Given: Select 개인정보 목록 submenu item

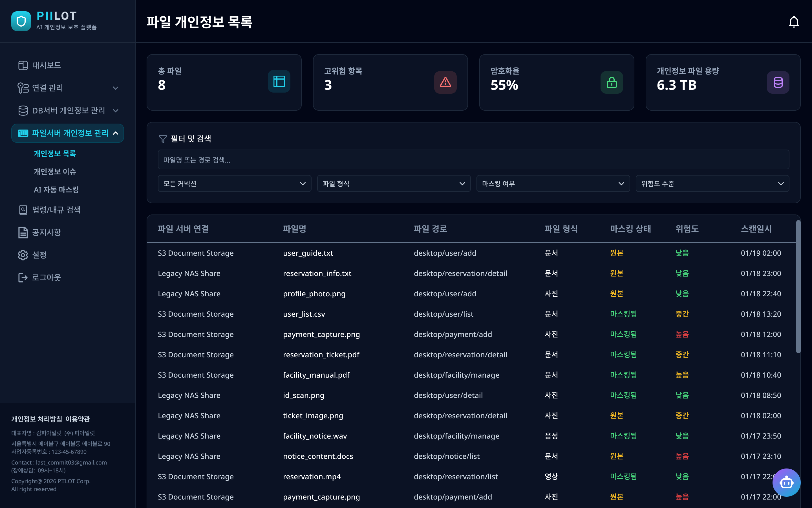Looking at the screenshot, I should [x=55, y=154].
